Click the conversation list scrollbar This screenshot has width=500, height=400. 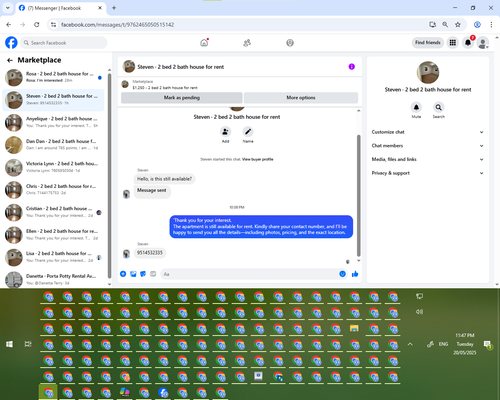pos(109,175)
